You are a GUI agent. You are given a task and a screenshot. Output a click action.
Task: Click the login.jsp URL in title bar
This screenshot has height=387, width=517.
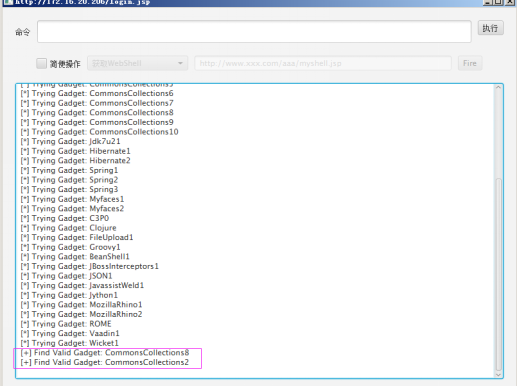(83, 2)
